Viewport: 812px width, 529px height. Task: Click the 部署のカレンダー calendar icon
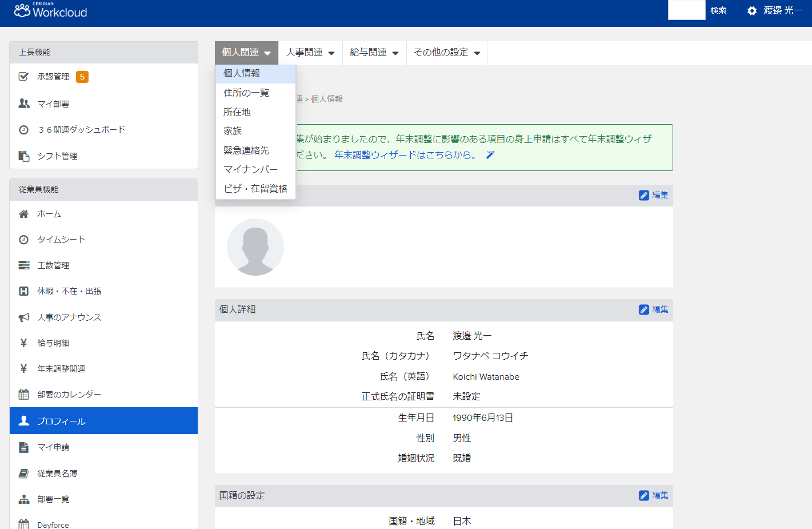[23, 395]
